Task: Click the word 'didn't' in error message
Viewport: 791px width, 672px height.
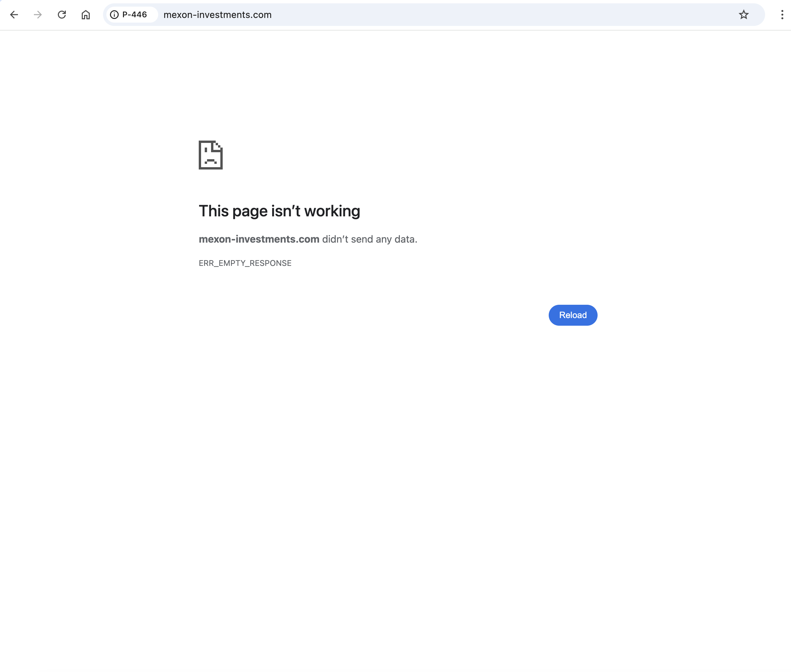Action: [x=335, y=239]
